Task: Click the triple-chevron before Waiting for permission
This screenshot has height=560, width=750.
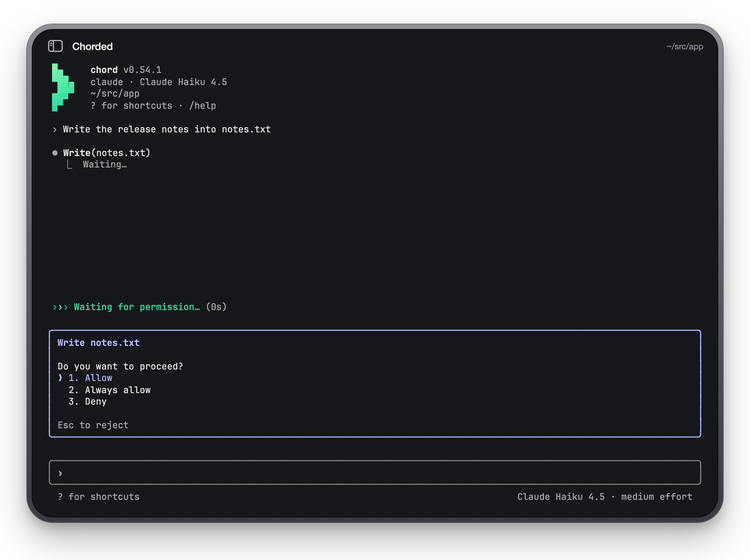Action: coord(60,307)
